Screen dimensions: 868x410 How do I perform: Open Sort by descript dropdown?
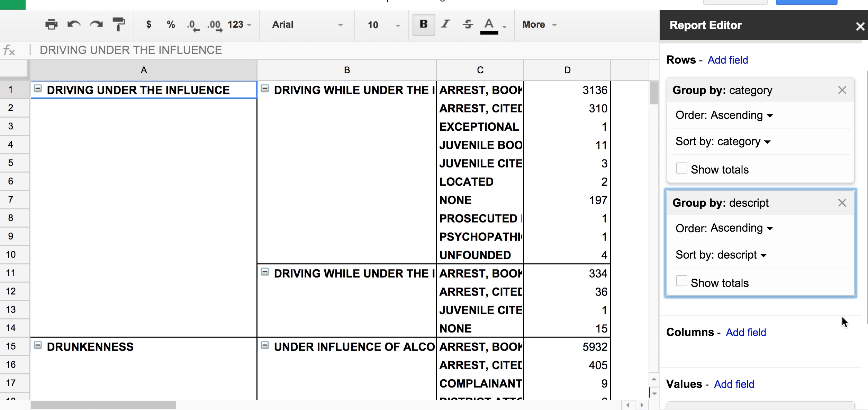click(x=721, y=255)
